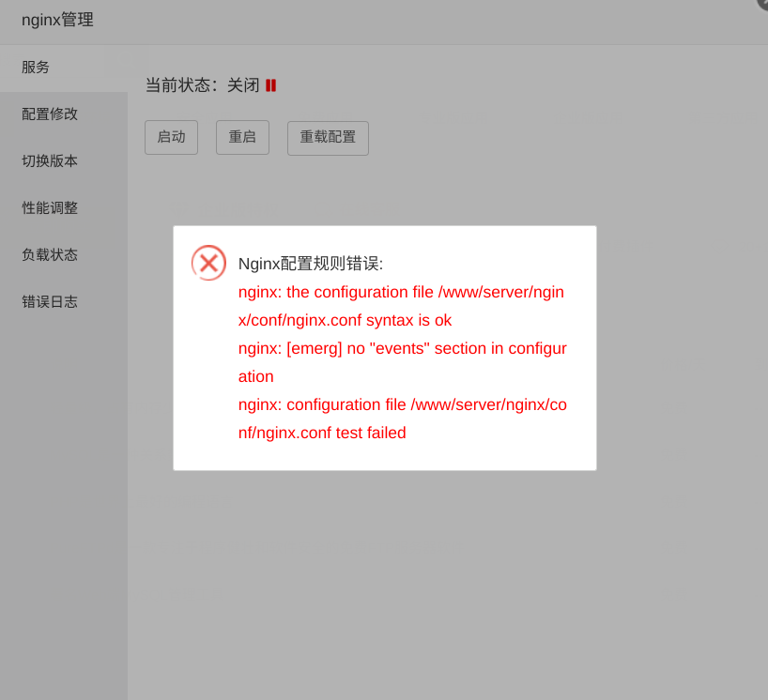Open the 服务 tab
Screen dimensions: 768x700
(64, 68)
